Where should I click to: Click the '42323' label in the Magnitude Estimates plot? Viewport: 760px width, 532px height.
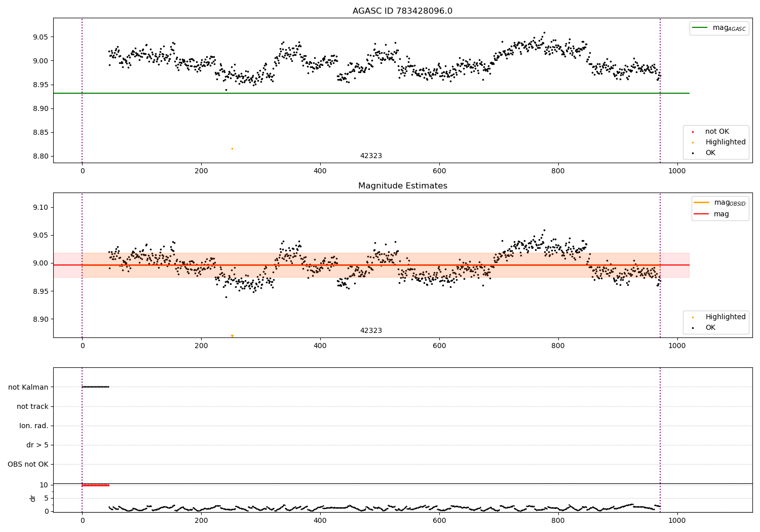point(371,331)
